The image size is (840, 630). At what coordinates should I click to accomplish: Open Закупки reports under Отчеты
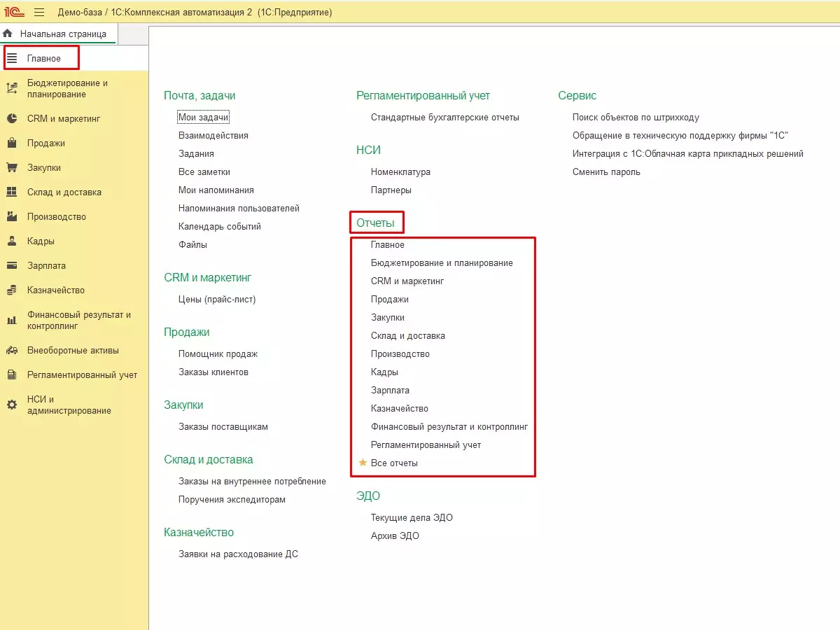point(388,318)
